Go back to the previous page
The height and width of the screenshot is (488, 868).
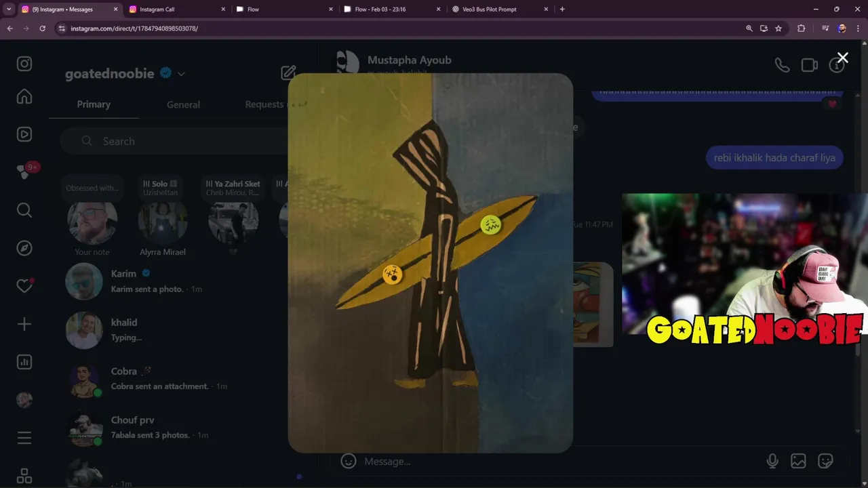(9, 28)
